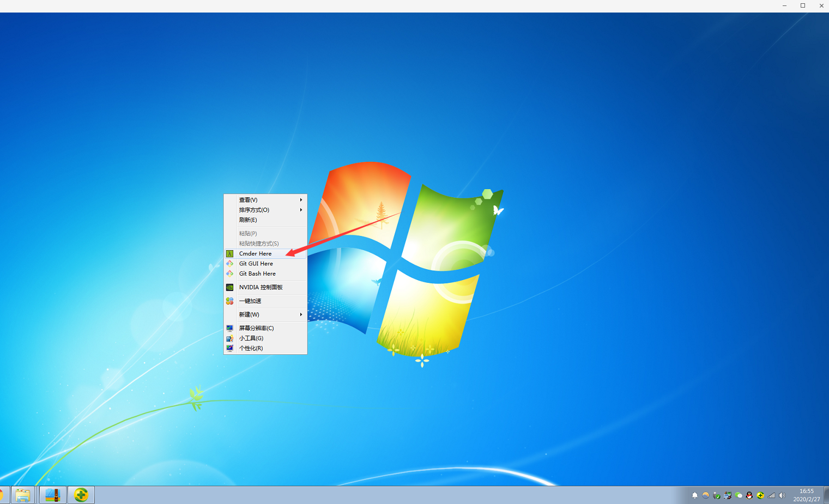Click the 360 green-plus tray icon
This screenshot has height=504, width=829.
coord(760,495)
